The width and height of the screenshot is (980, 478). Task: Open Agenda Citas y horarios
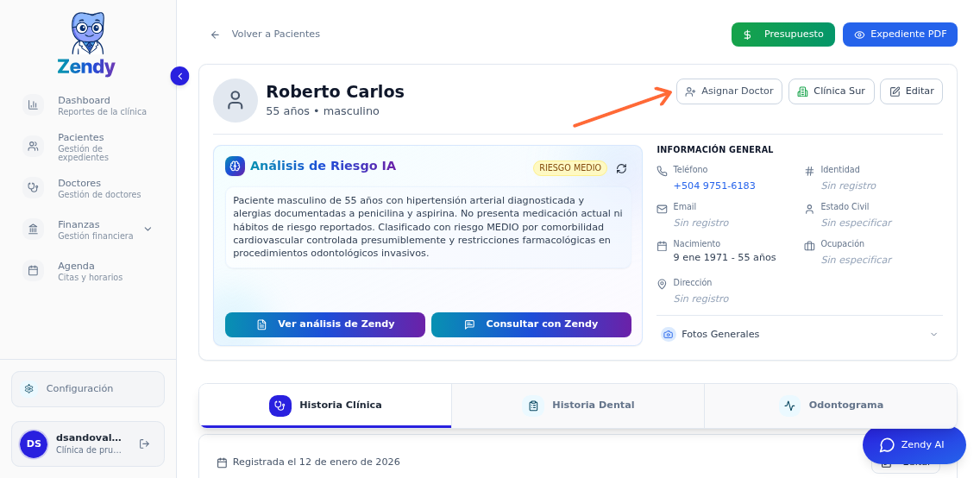pos(87,271)
